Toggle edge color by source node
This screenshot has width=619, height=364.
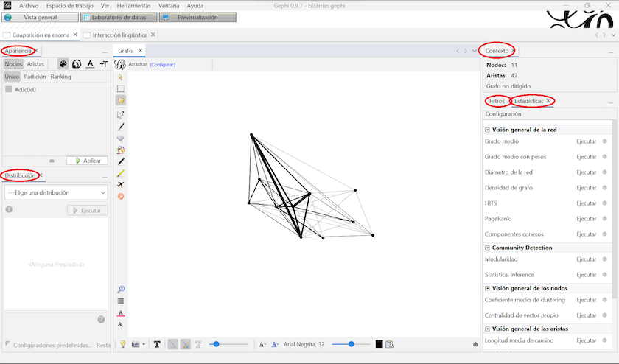pos(186,344)
